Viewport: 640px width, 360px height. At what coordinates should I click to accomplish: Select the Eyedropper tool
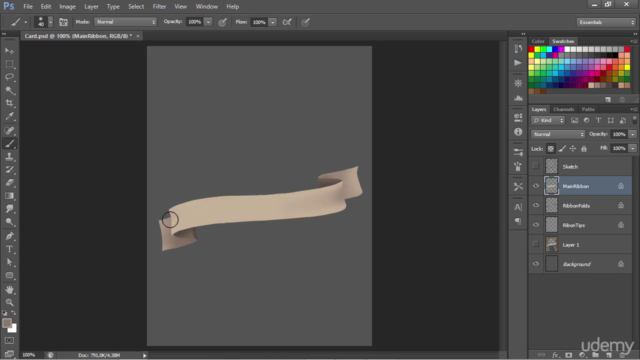click(9, 116)
